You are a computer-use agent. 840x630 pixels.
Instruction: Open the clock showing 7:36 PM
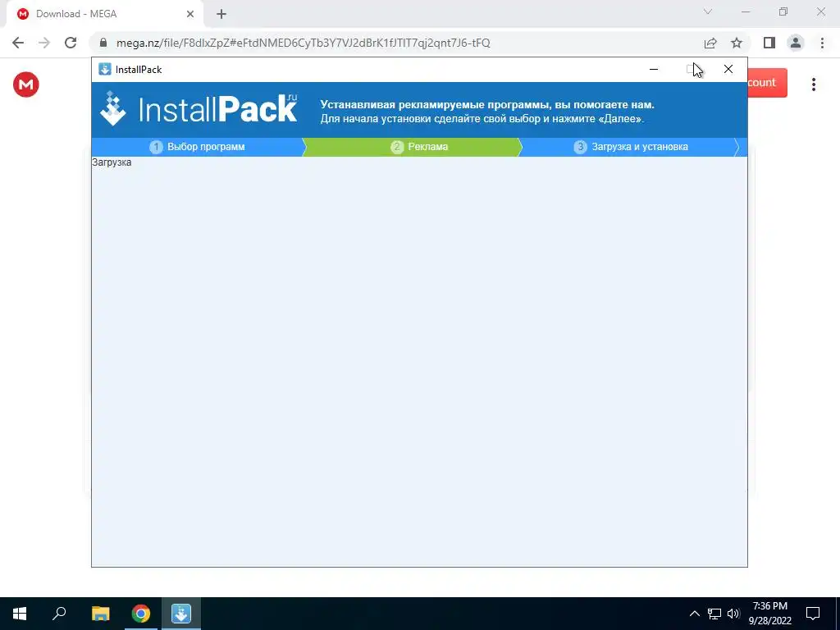(769, 614)
